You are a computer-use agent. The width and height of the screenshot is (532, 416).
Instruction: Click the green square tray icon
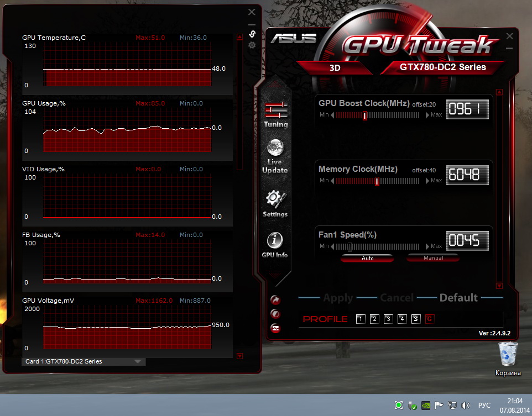pyautogui.click(x=399, y=405)
